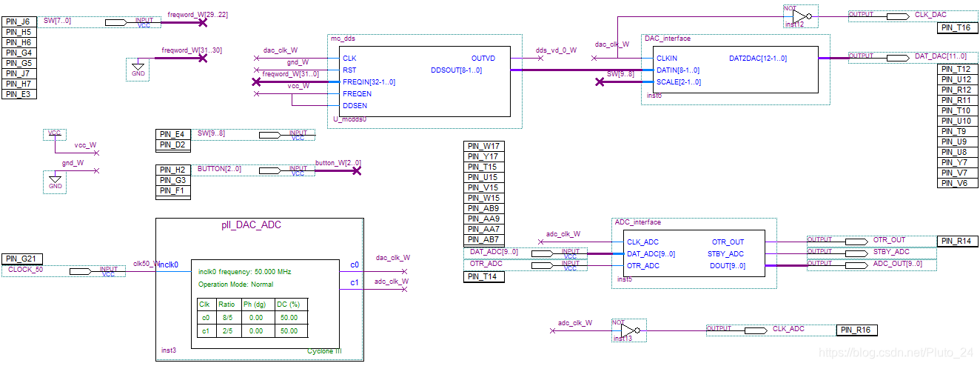This screenshot has width=980, height=366.
Task: Click the Cyclone III label in PLL
Action: 325,351
